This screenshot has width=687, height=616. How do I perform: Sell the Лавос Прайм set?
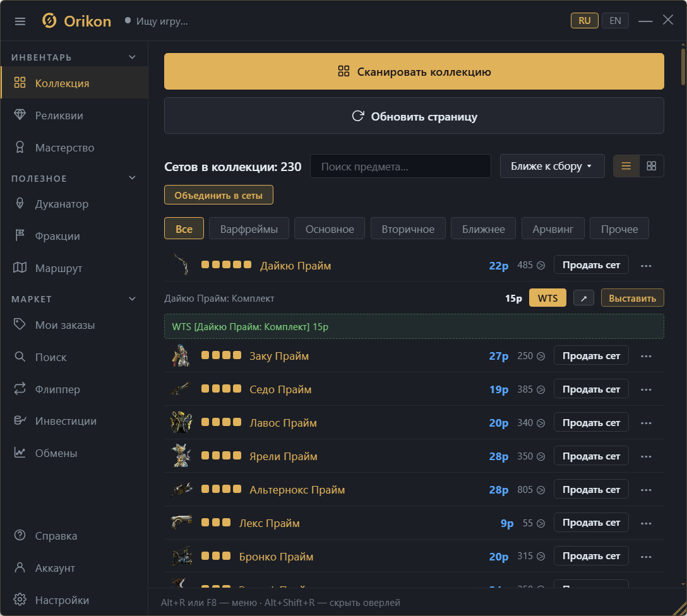pyautogui.click(x=591, y=422)
